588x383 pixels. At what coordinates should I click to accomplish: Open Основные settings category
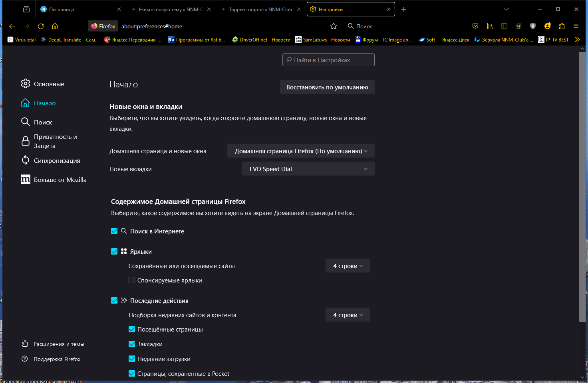42,84
